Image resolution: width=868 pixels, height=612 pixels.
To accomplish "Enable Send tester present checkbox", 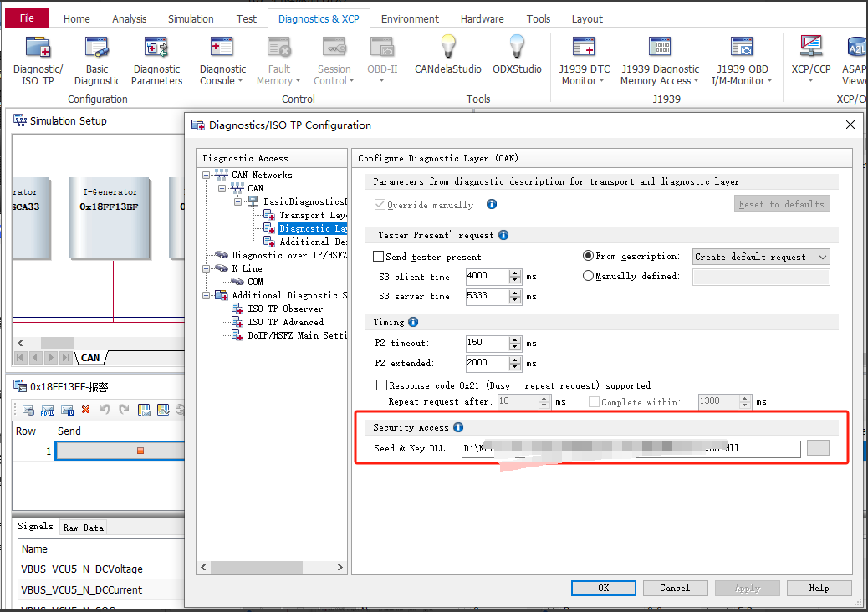I will 378,256.
